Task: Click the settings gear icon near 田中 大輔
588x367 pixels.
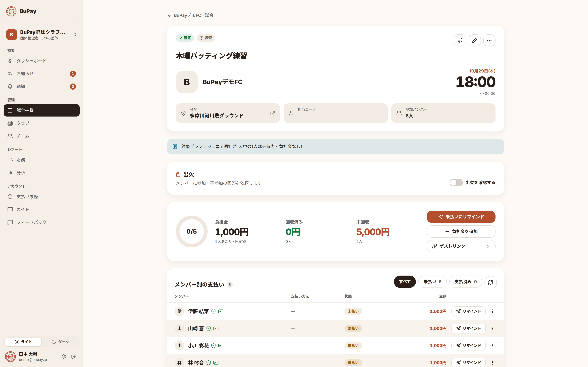Action: point(64,357)
